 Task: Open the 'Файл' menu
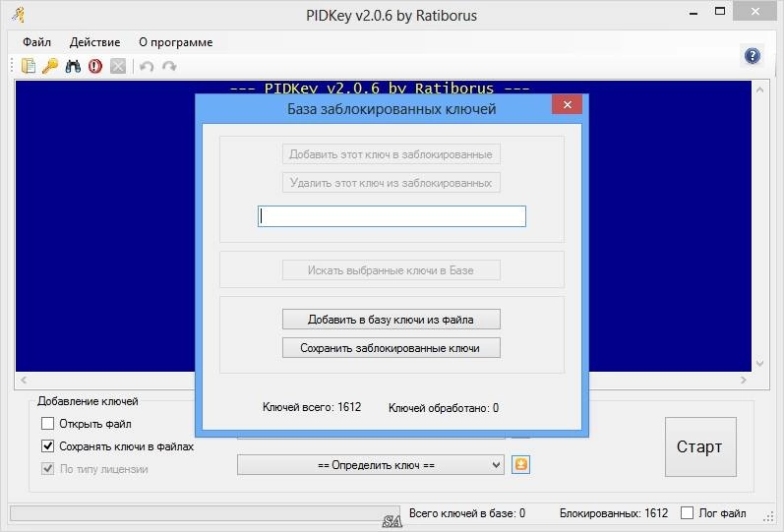pos(37,42)
